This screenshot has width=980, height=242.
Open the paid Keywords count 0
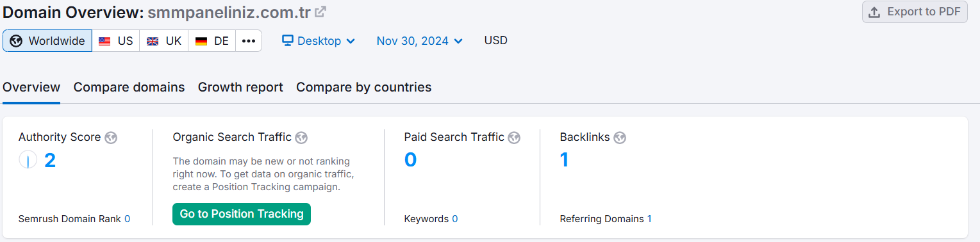(454, 219)
